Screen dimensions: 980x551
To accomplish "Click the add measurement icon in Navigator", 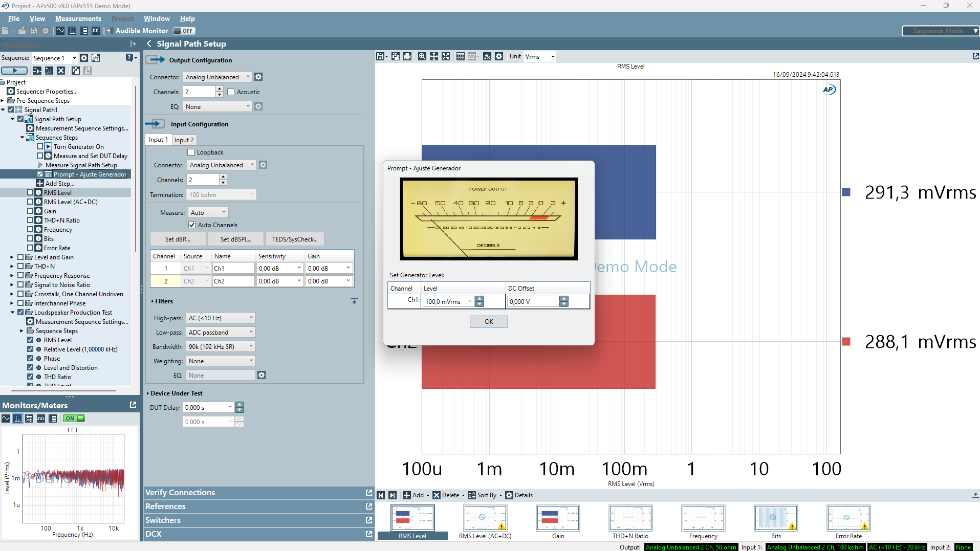I will pyautogui.click(x=49, y=71).
